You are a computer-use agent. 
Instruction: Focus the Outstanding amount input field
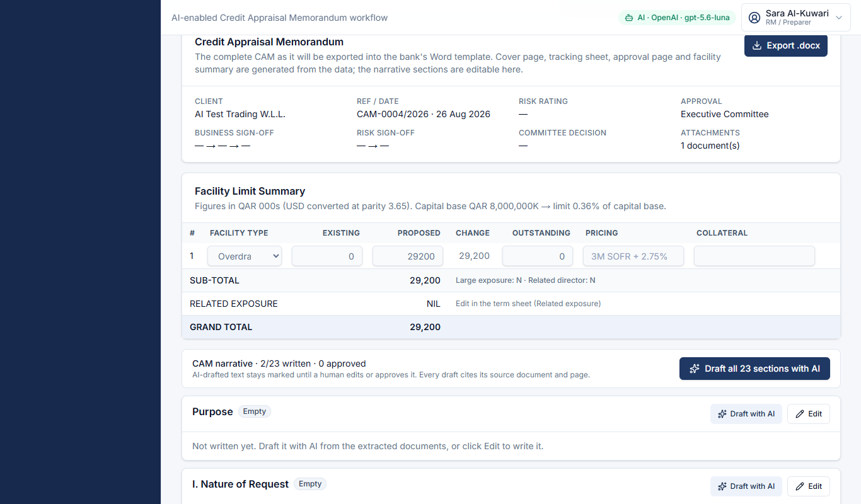(x=538, y=256)
